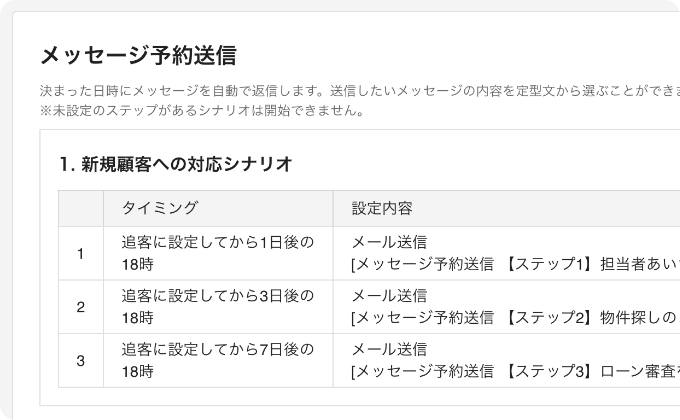Click the ※未設定のステップ note line

tap(202, 110)
